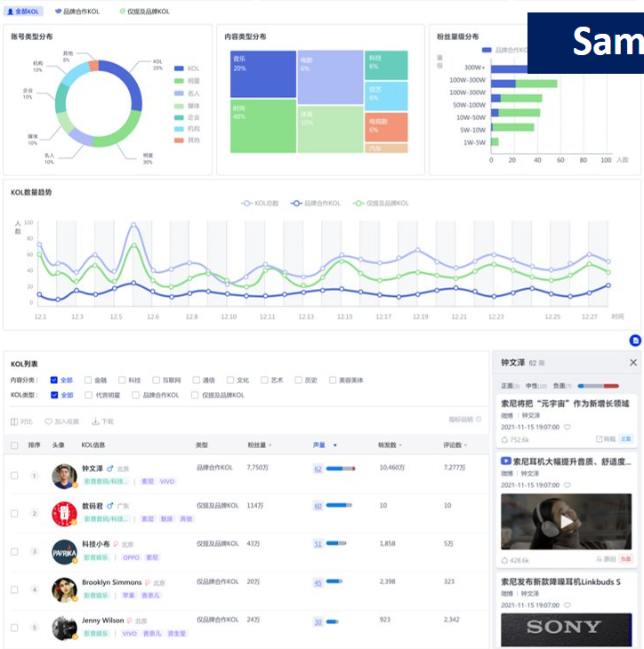Screen dimensions: 644x649
Task: Close the 钟文泽 detail panel
Action: pyautogui.click(x=633, y=363)
